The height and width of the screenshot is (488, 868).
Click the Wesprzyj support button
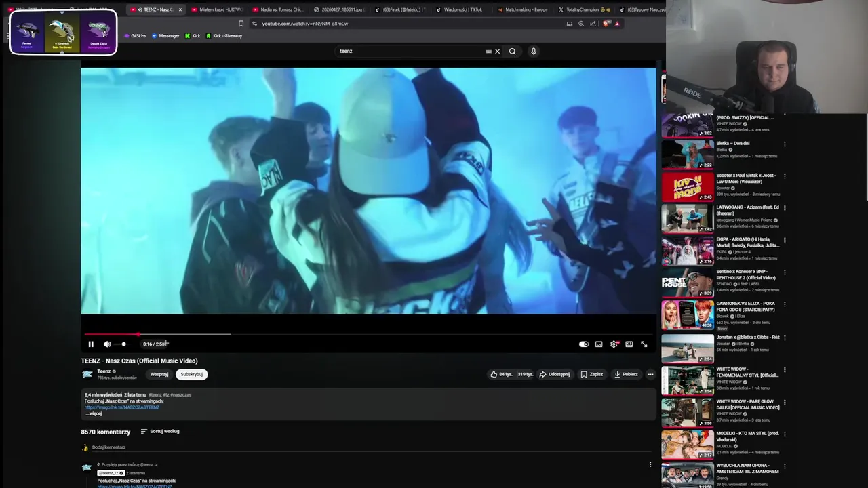[159, 374]
